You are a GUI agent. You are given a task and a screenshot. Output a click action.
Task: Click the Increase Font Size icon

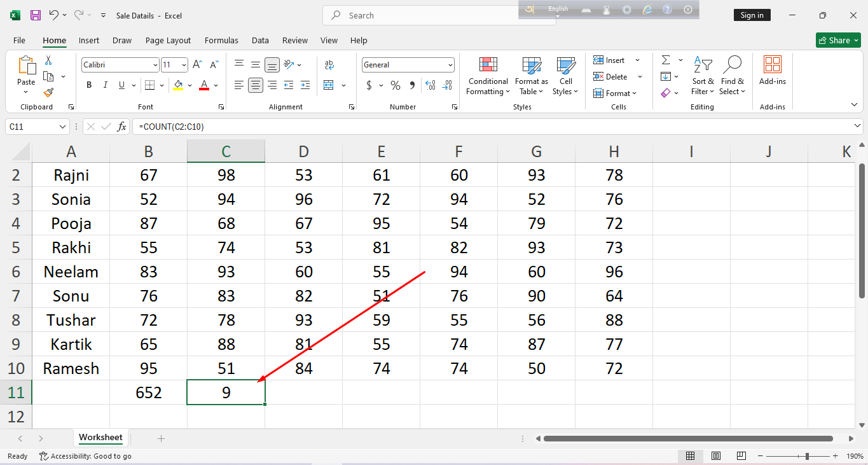coord(197,65)
